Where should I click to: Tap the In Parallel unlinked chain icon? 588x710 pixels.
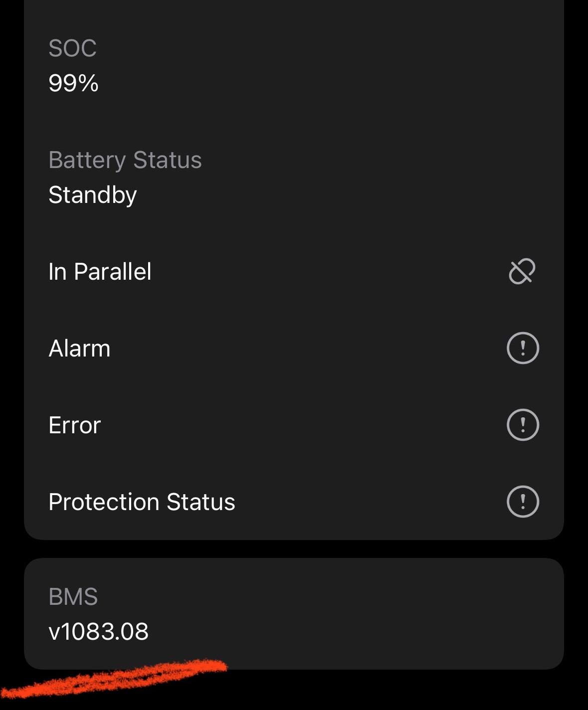tap(522, 271)
